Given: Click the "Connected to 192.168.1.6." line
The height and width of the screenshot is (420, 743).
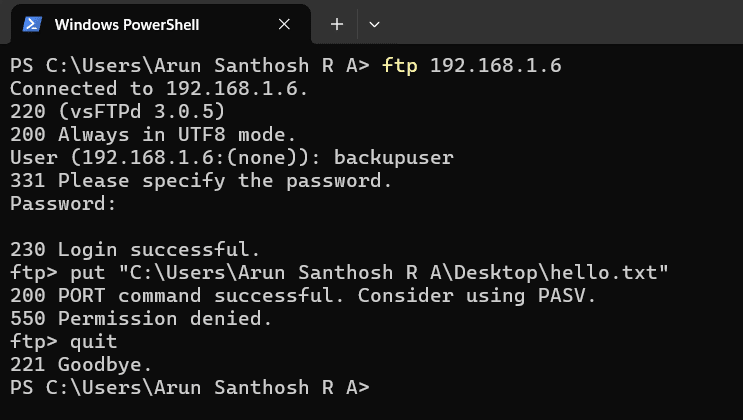Looking at the screenshot, I should pyautogui.click(x=159, y=89).
